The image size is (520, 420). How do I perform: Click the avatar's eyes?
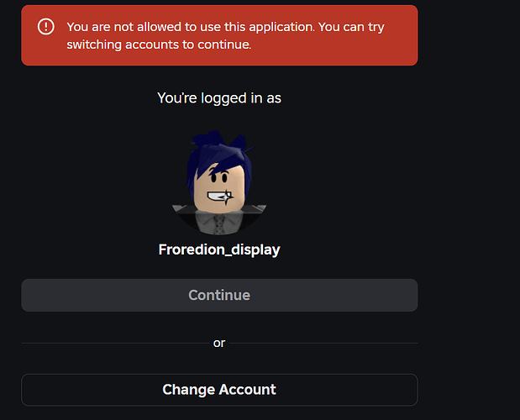coord(219,177)
